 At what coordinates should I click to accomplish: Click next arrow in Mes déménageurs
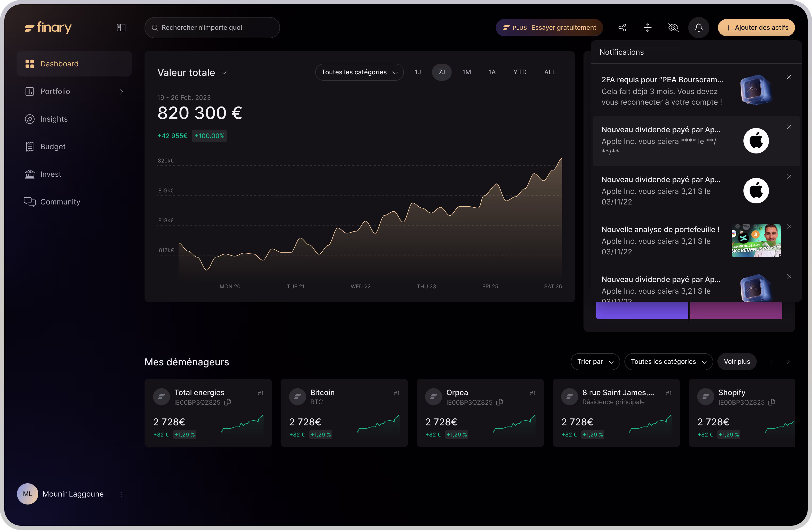pos(786,362)
